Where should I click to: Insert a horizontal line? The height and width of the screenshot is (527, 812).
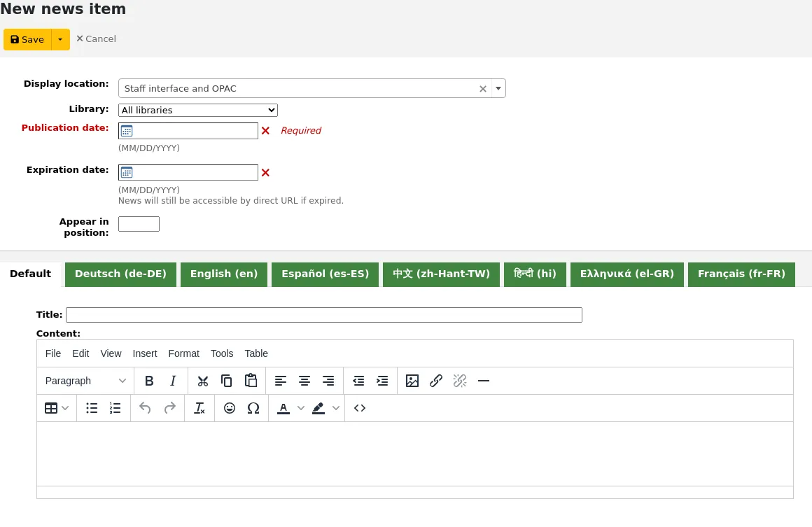pos(484,381)
